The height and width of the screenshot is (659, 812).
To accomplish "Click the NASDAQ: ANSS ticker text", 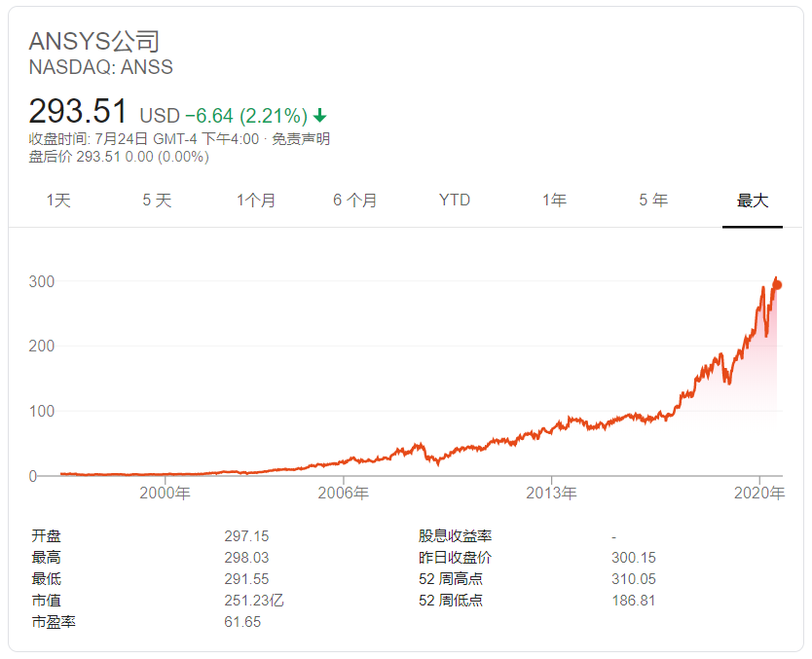I will coord(101,67).
